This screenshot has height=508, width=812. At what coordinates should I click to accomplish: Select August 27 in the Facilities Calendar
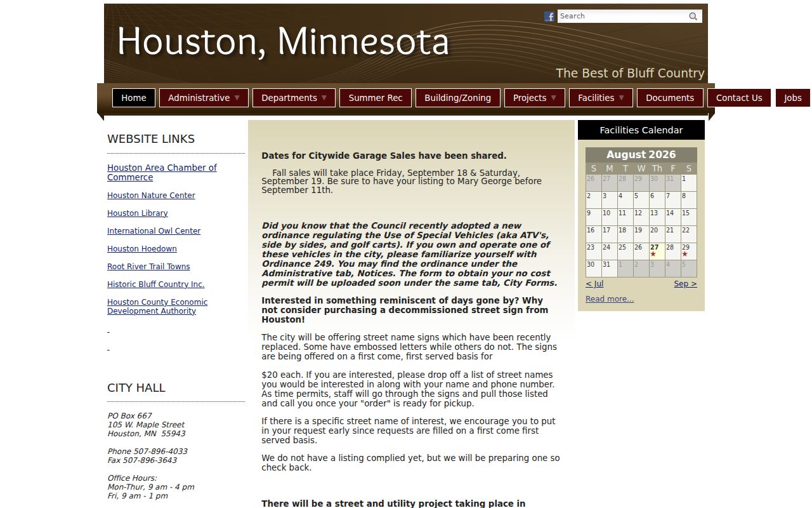pyautogui.click(x=657, y=251)
